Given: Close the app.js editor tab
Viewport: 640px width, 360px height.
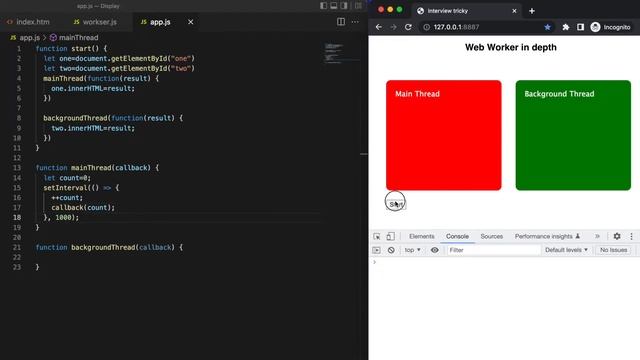Looking at the screenshot, I should click(191, 22).
